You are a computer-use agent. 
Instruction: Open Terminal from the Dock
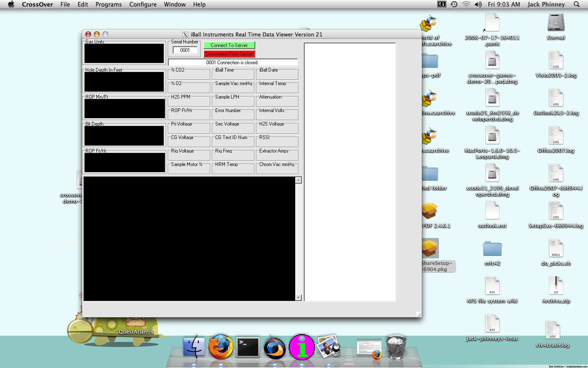click(248, 347)
